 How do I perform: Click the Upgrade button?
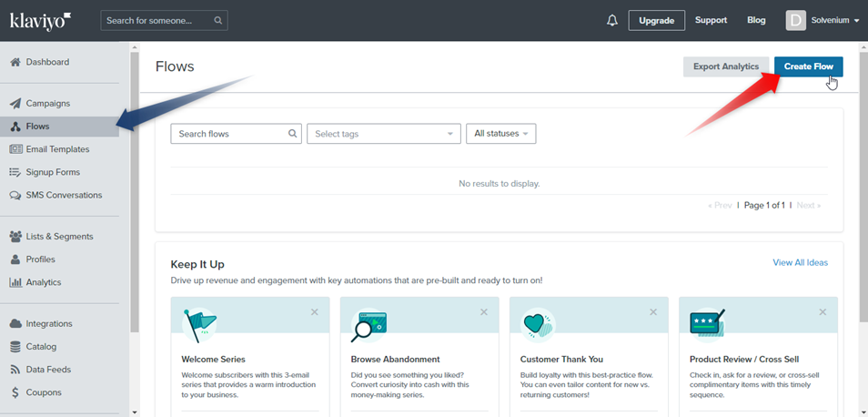tap(657, 21)
